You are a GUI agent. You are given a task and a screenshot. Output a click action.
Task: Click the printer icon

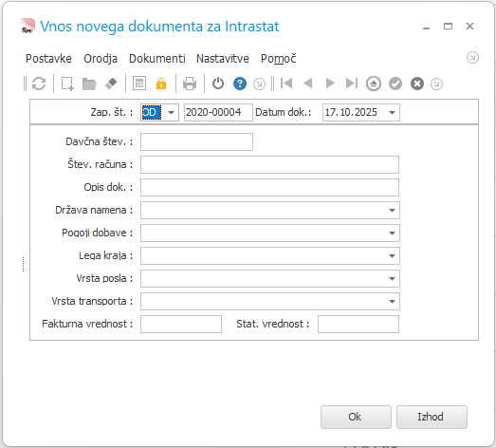[x=190, y=84]
